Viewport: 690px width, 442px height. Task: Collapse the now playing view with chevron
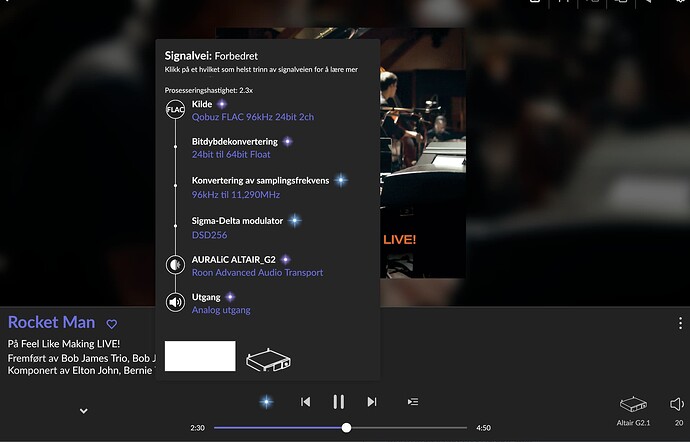83,411
